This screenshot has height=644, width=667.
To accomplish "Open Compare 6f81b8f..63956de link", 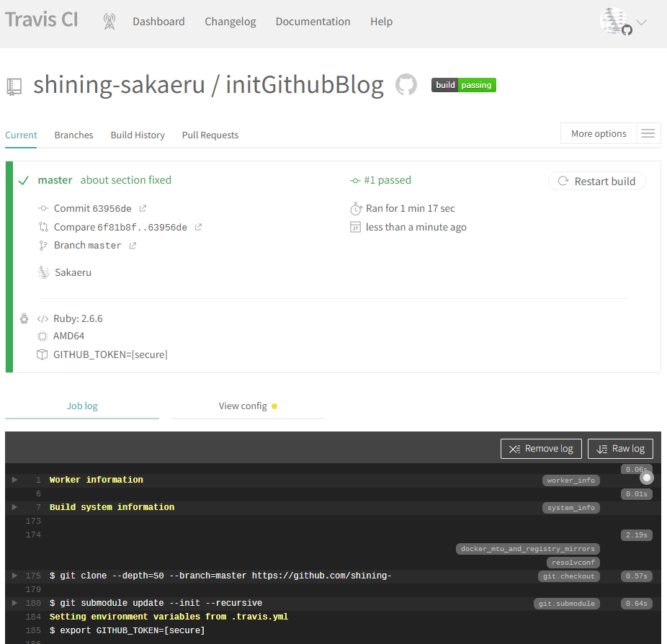I will point(120,227).
